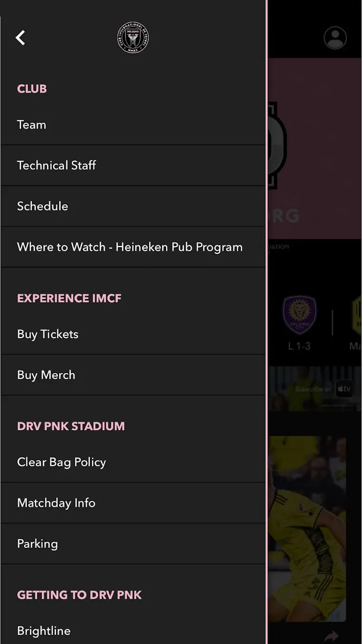Click the Inter Miami crest logo

pos(133,38)
